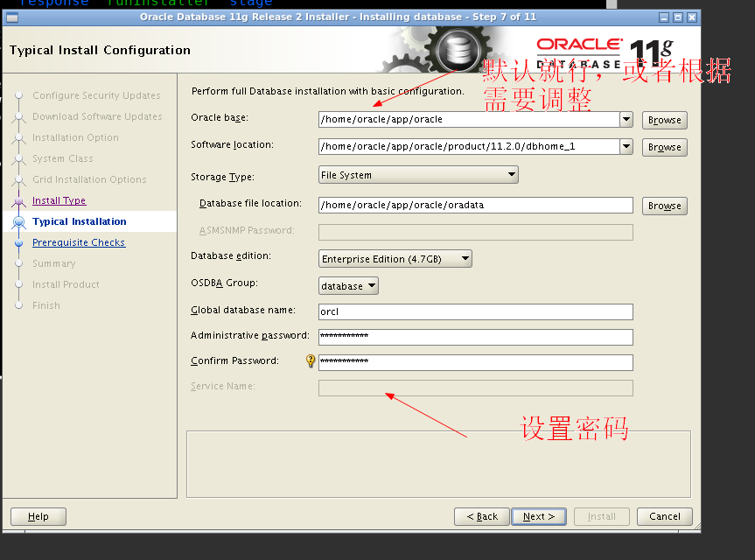Click into the Oracle base path field

[x=469, y=119]
